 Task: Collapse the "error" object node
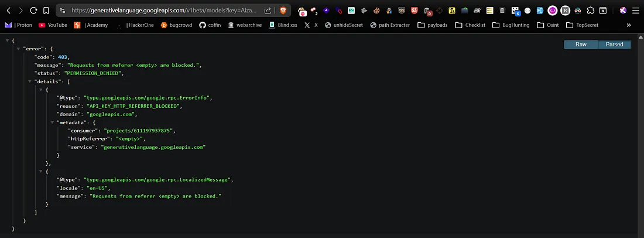[x=19, y=49]
